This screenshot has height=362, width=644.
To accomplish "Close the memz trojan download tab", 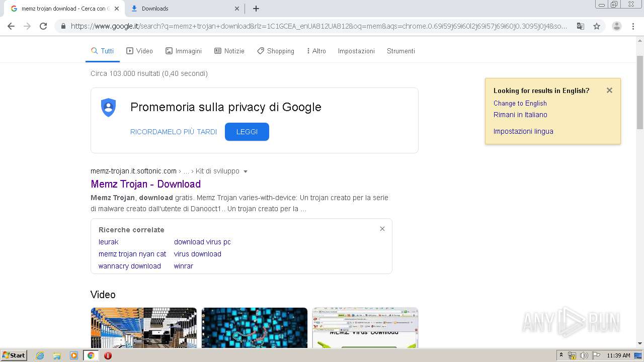I will point(117,9).
